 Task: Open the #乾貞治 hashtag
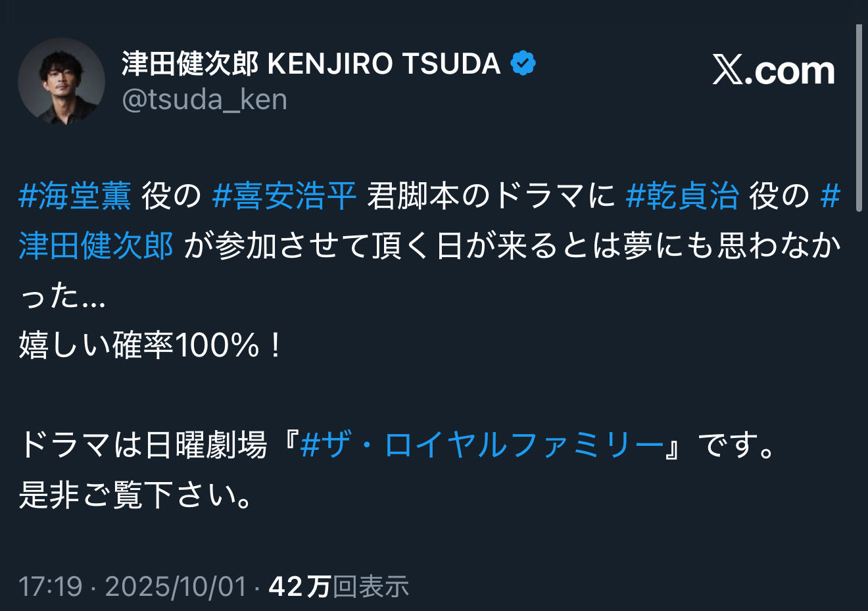click(x=683, y=196)
